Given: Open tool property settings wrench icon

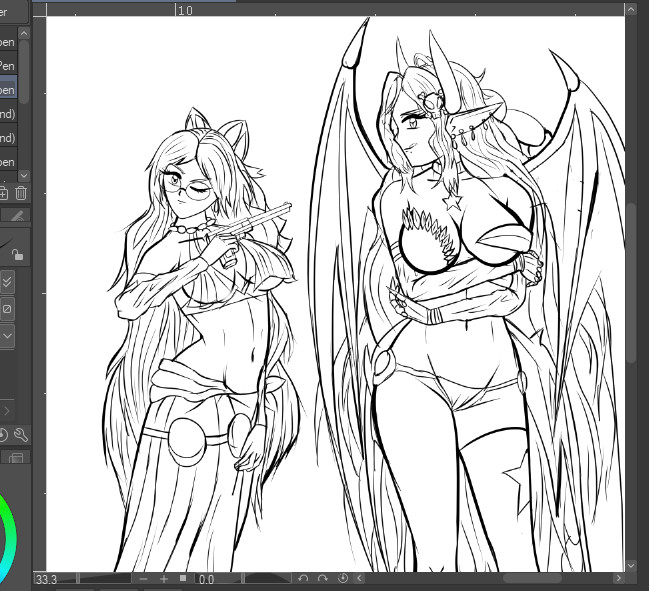Looking at the screenshot, I should click(x=21, y=435).
